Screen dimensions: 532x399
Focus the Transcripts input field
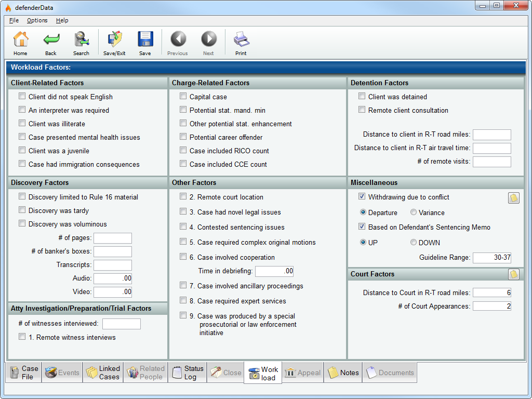[113, 265]
